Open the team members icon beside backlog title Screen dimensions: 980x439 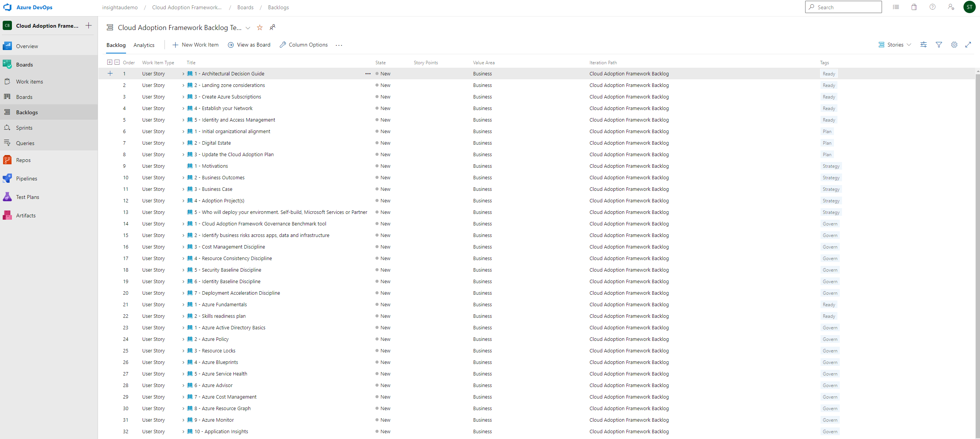click(272, 27)
